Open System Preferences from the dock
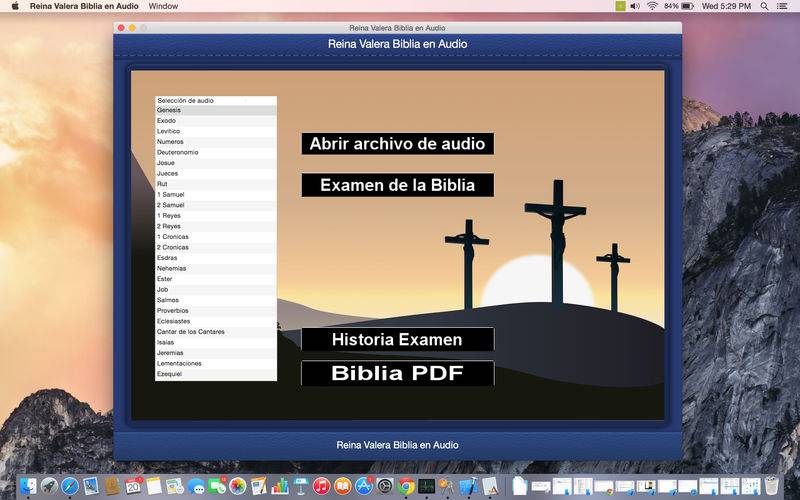Image resolution: width=800 pixels, height=500 pixels. (x=385, y=486)
